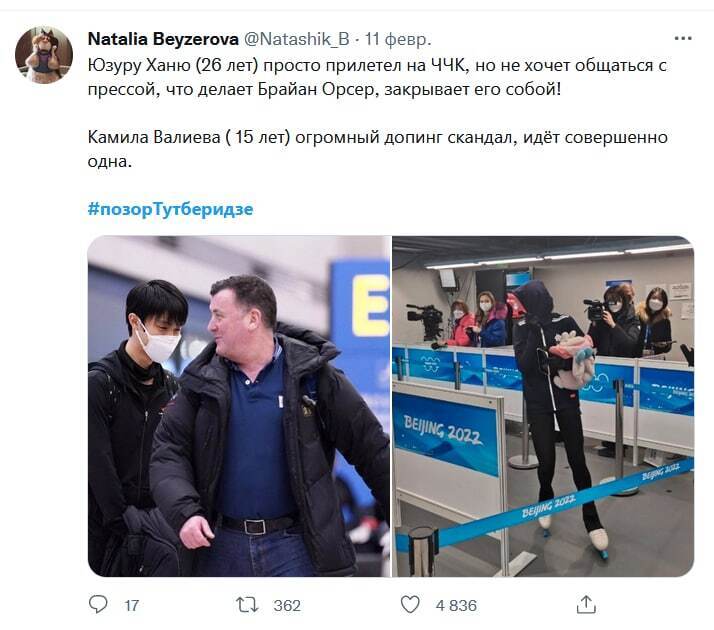Like the tweet with heart icon
Viewport: 714px width, 630px height.
[x=410, y=605]
